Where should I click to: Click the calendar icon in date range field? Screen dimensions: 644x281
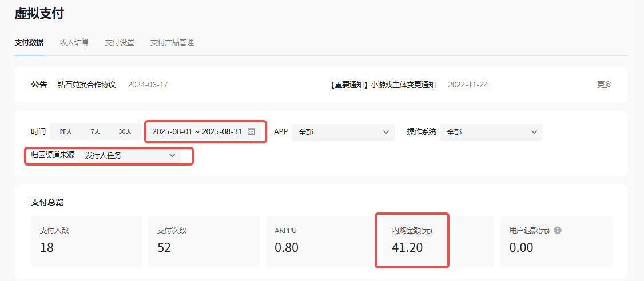coord(251,131)
